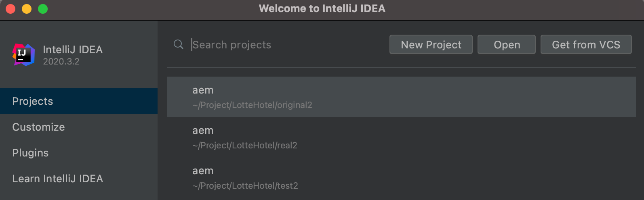Viewport: 644px width, 200px height.
Task: Open aem project at LotteHotel/real2
Action: click(401, 137)
